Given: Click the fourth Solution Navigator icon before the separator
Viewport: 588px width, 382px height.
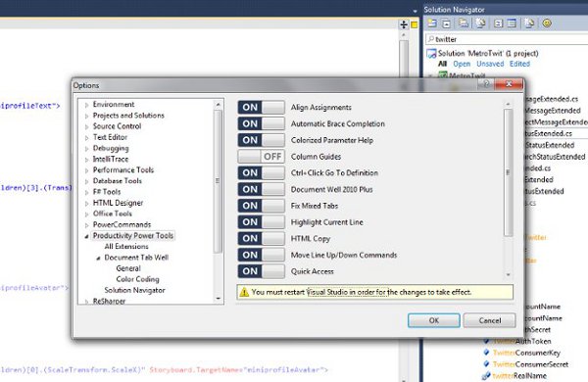Looking at the screenshot, I should point(480,24).
